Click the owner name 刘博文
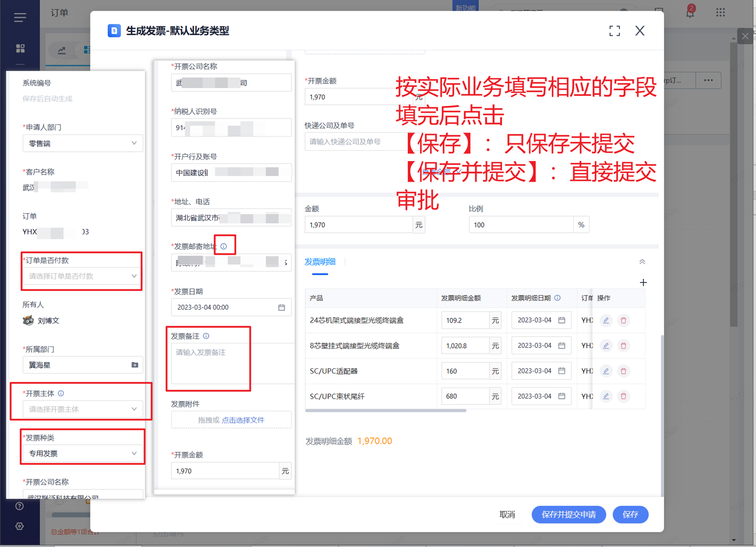The image size is (756, 547). point(48,321)
